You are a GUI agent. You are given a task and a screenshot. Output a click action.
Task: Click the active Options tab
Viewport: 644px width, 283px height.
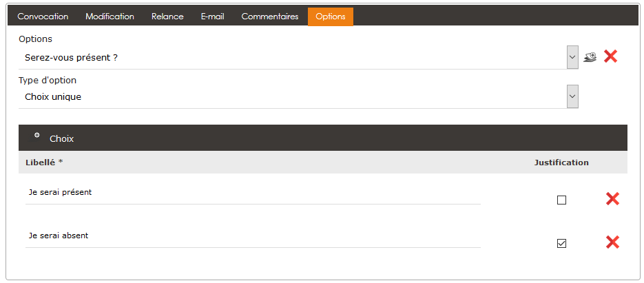[330, 17]
